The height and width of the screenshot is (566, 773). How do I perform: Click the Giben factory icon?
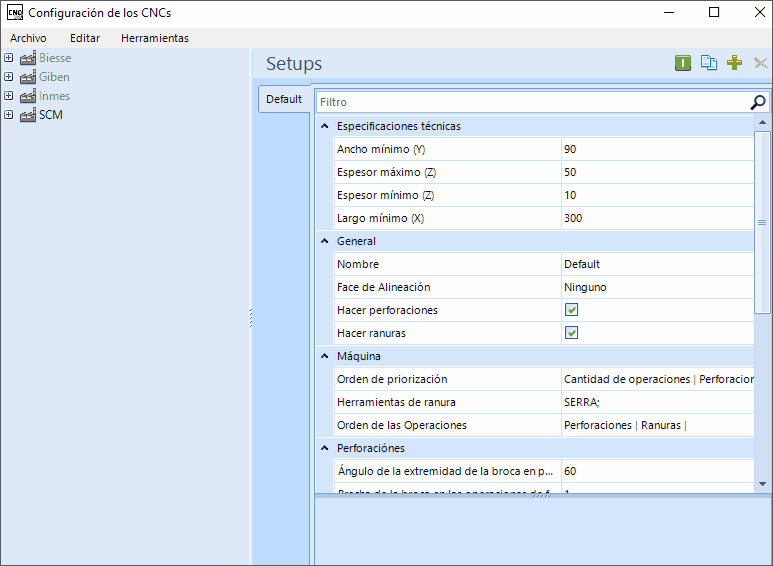pyautogui.click(x=28, y=77)
